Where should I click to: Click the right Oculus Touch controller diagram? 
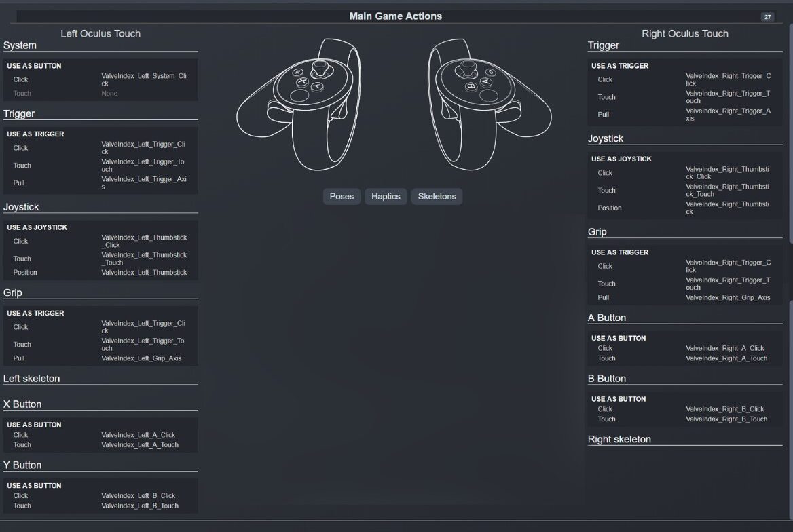489,104
